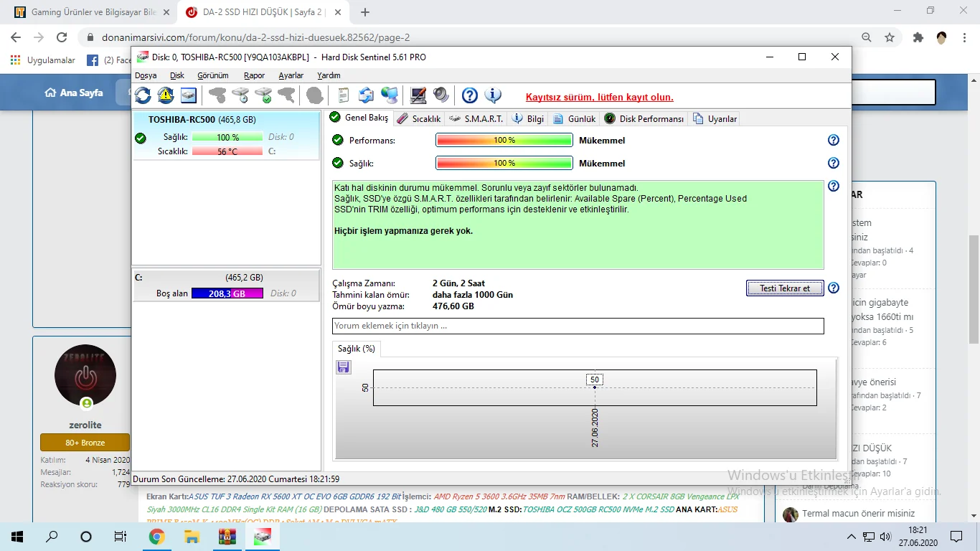Click the Boş alan 208,3 GB usage bar
Image resolution: width=980 pixels, height=551 pixels.
point(227,293)
